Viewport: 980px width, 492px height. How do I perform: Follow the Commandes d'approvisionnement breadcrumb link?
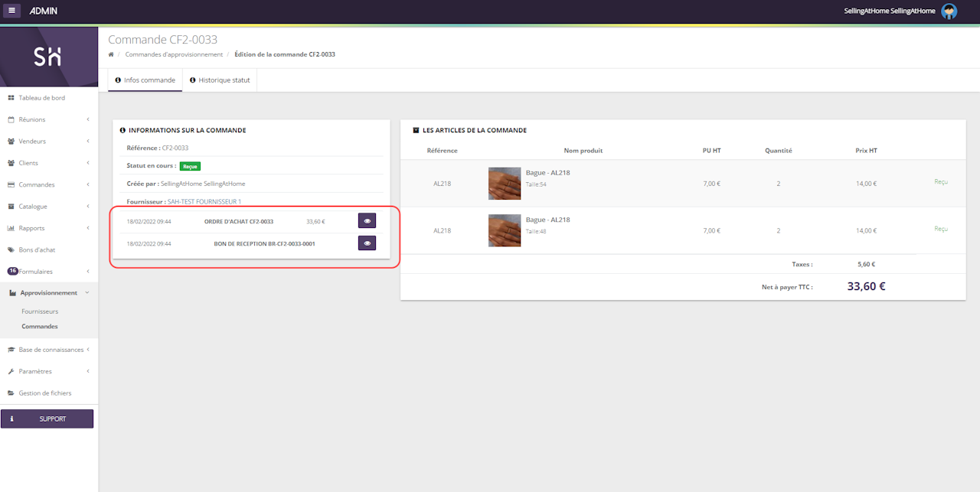(174, 54)
